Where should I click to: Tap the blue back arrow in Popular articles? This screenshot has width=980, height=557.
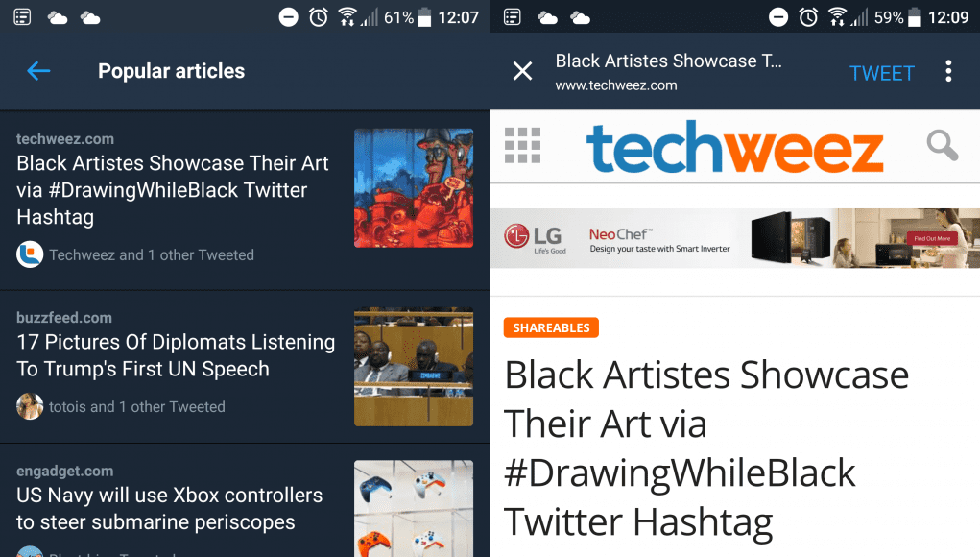click(x=38, y=71)
